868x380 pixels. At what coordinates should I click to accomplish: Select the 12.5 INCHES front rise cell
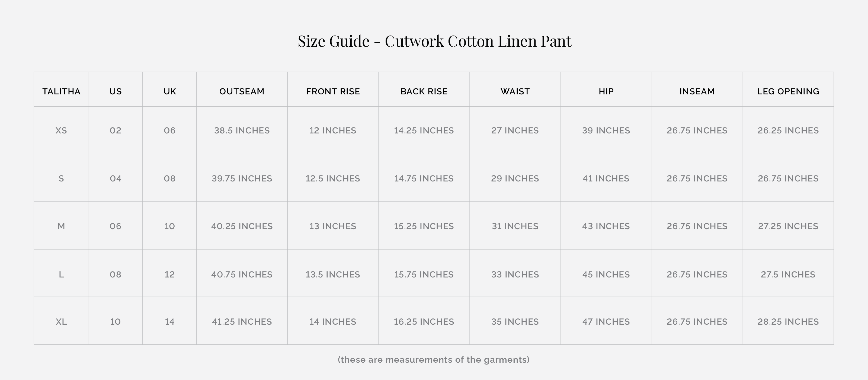(333, 178)
